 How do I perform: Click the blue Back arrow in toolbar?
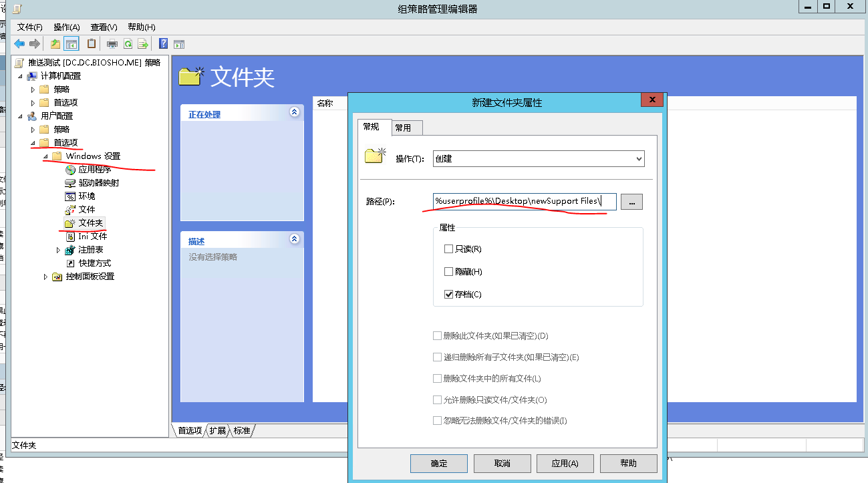point(19,44)
